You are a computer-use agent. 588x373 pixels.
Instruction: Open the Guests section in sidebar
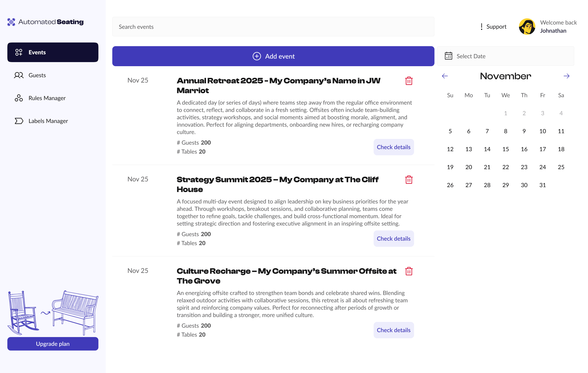pos(37,75)
